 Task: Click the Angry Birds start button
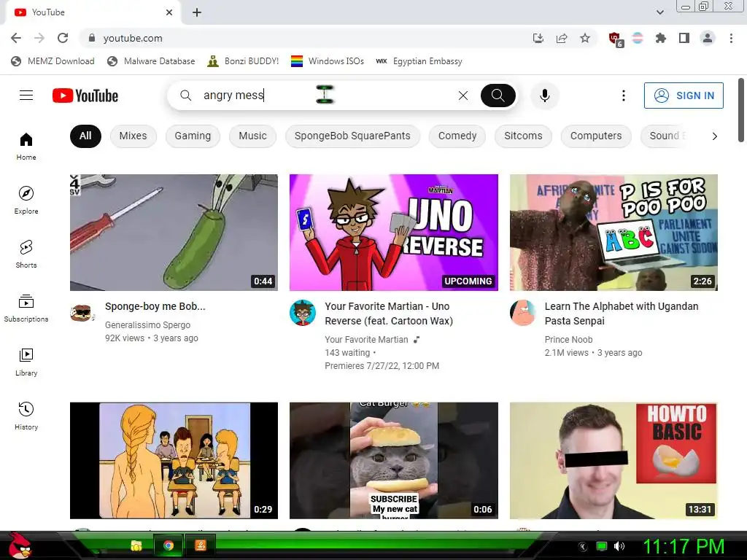[x=19, y=546]
